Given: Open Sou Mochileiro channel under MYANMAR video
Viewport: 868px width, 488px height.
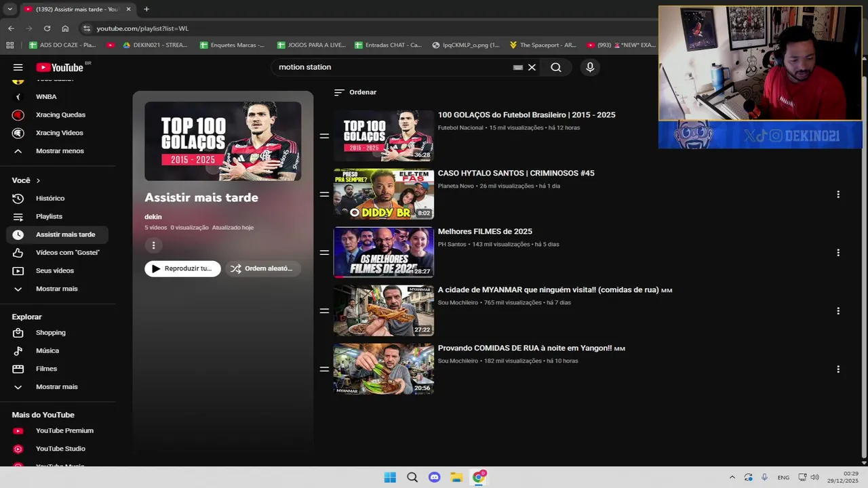Looking at the screenshot, I should pos(458,302).
